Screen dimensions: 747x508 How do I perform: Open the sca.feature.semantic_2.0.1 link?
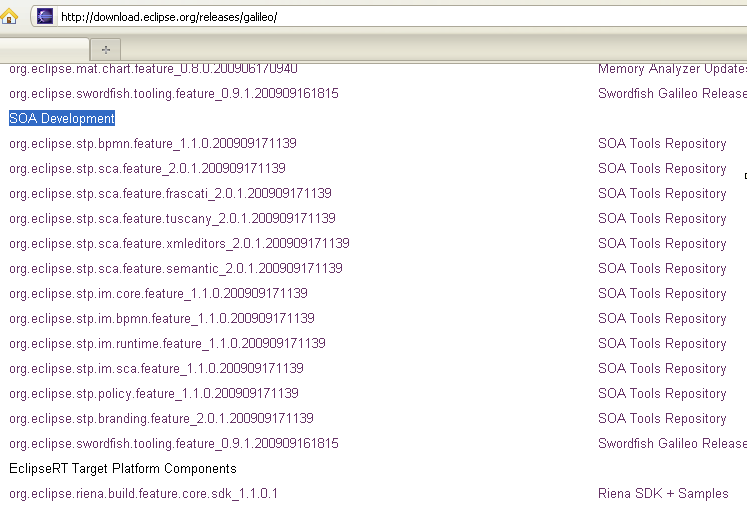tap(176, 269)
